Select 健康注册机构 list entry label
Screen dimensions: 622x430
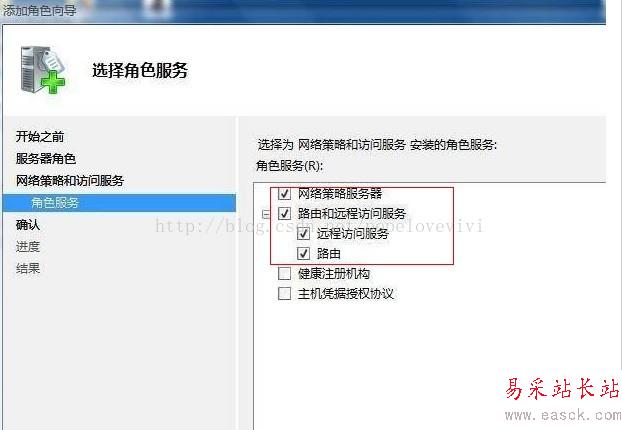pyautogui.click(x=334, y=273)
